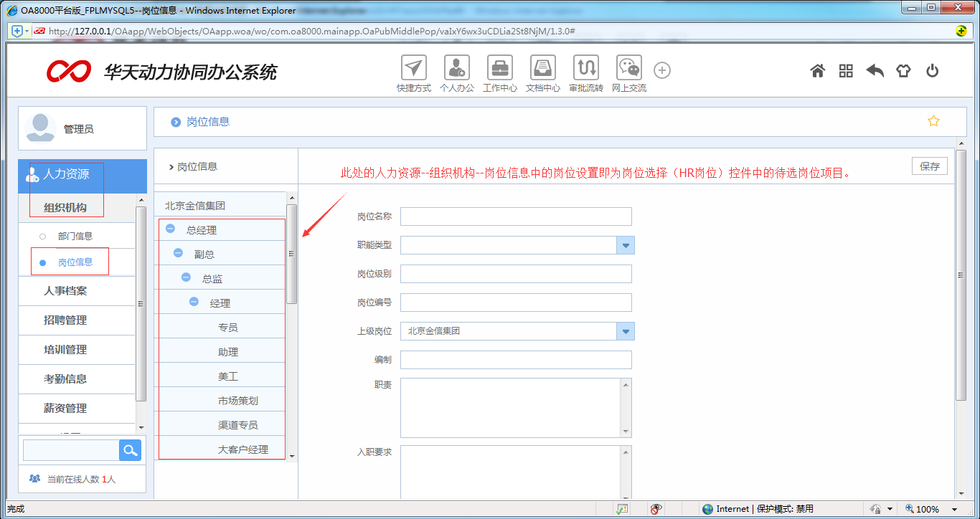Viewport: 980px width, 519px height.
Task: Open 个人办公 personal office module
Action: pyautogui.click(x=457, y=69)
